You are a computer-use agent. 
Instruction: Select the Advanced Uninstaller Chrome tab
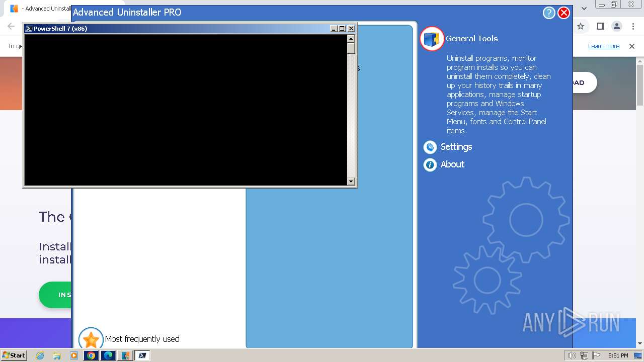(40, 9)
